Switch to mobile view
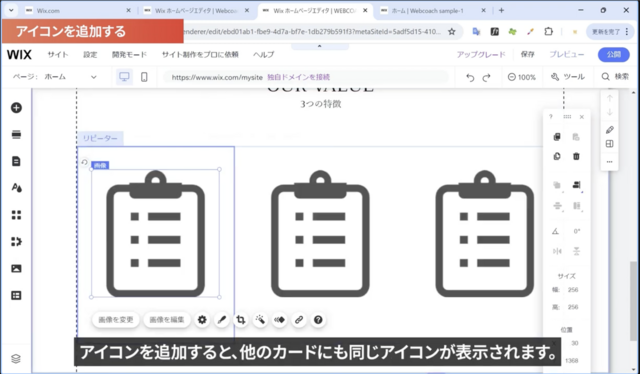The image size is (640, 374). pos(144,77)
